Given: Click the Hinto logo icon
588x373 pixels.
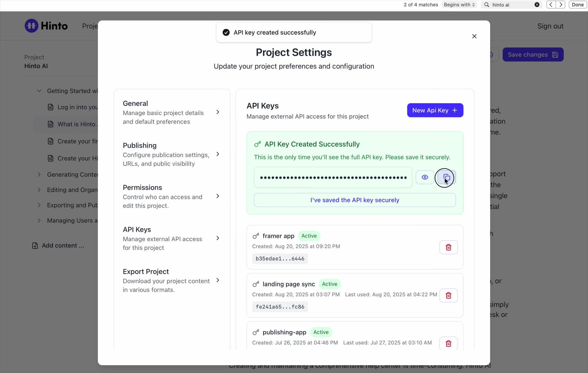Looking at the screenshot, I should [x=31, y=26].
